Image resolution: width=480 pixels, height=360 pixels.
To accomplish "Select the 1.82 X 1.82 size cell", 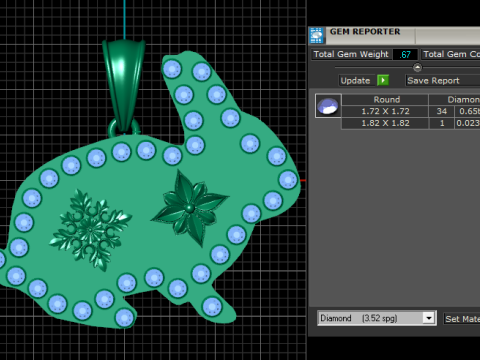I will coord(385,123).
